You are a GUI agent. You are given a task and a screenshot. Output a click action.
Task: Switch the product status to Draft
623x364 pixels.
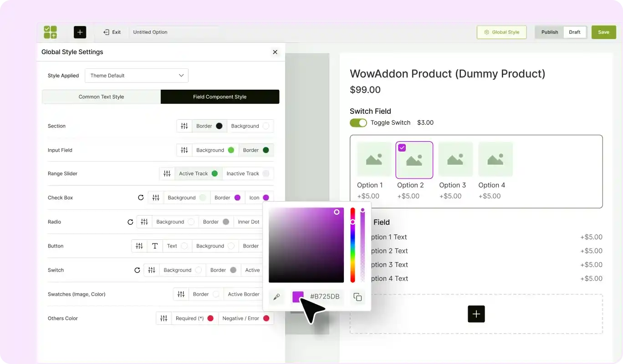pyautogui.click(x=575, y=32)
